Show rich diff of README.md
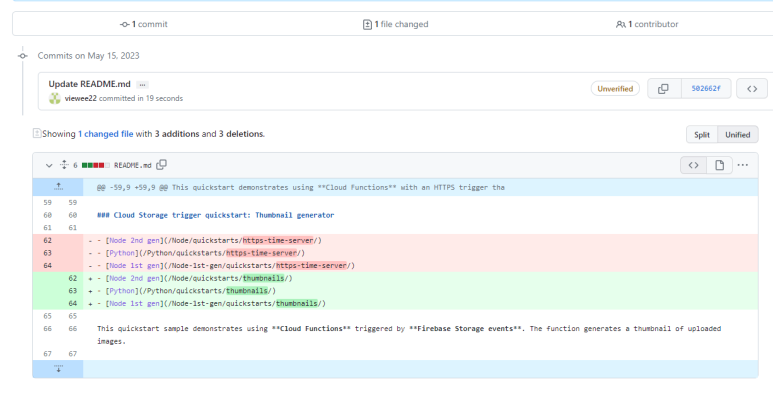Image resolution: width=773 pixels, height=396 pixels. 719,165
